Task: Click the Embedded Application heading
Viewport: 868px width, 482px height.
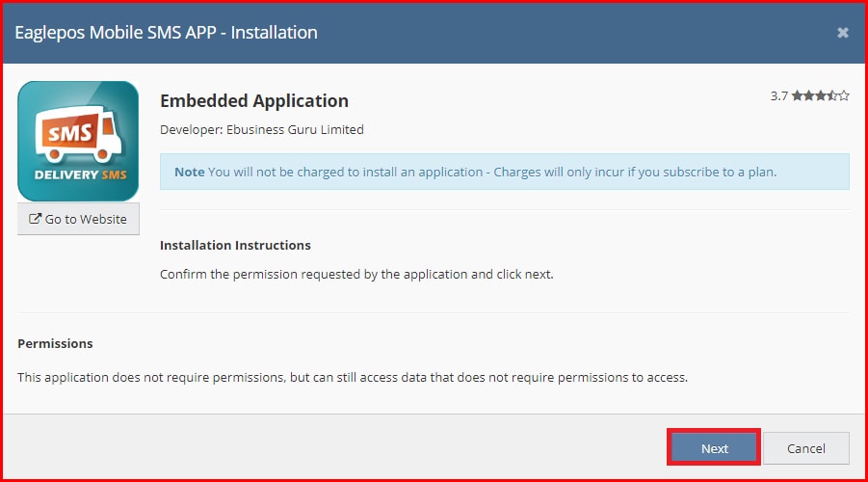Action: 254,101
